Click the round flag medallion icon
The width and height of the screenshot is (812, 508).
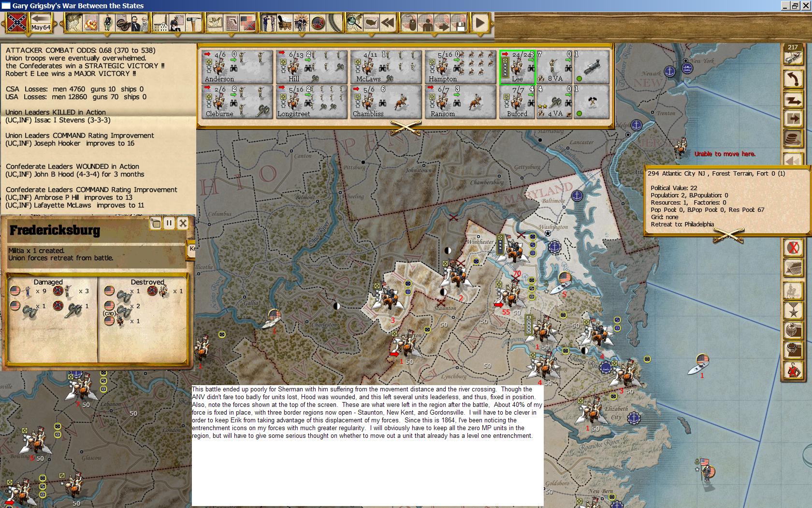click(x=318, y=23)
